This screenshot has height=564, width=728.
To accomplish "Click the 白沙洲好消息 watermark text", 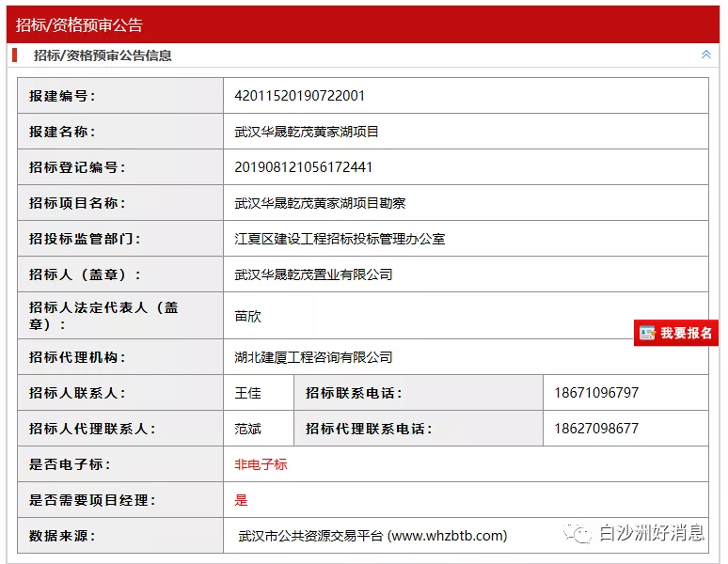I will (x=651, y=533).
